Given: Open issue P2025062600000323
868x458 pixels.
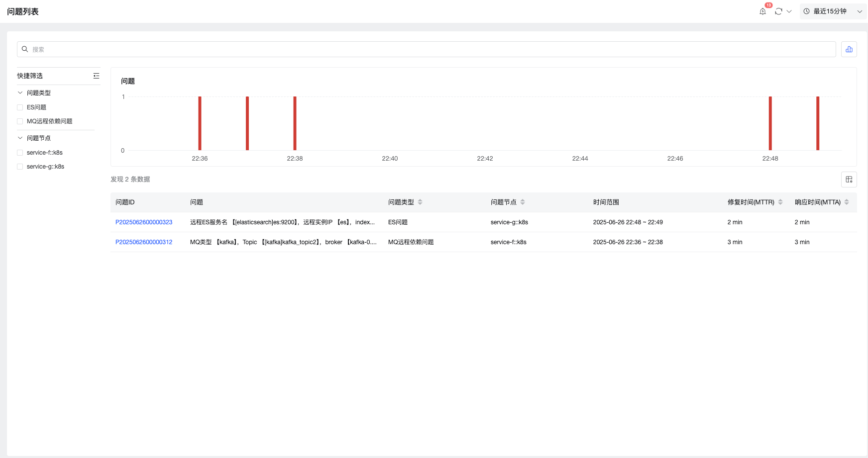Looking at the screenshot, I should (144, 222).
